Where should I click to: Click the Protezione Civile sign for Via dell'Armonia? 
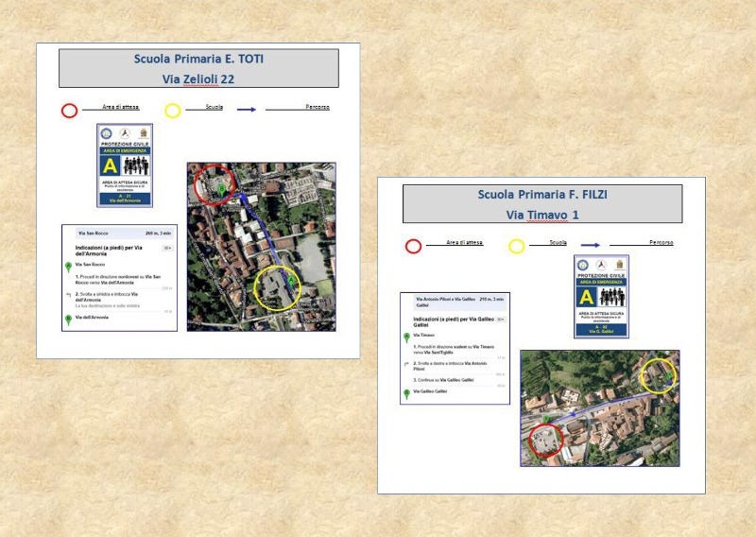tap(125, 165)
